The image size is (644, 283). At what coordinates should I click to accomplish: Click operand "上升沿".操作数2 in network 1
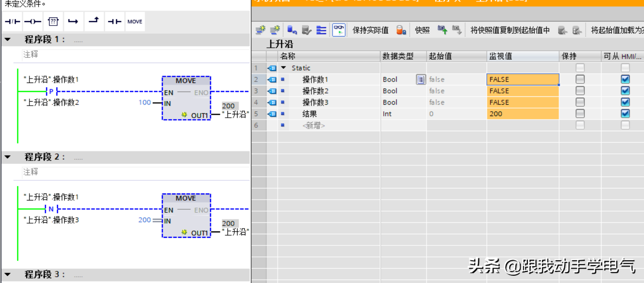click(51, 102)
